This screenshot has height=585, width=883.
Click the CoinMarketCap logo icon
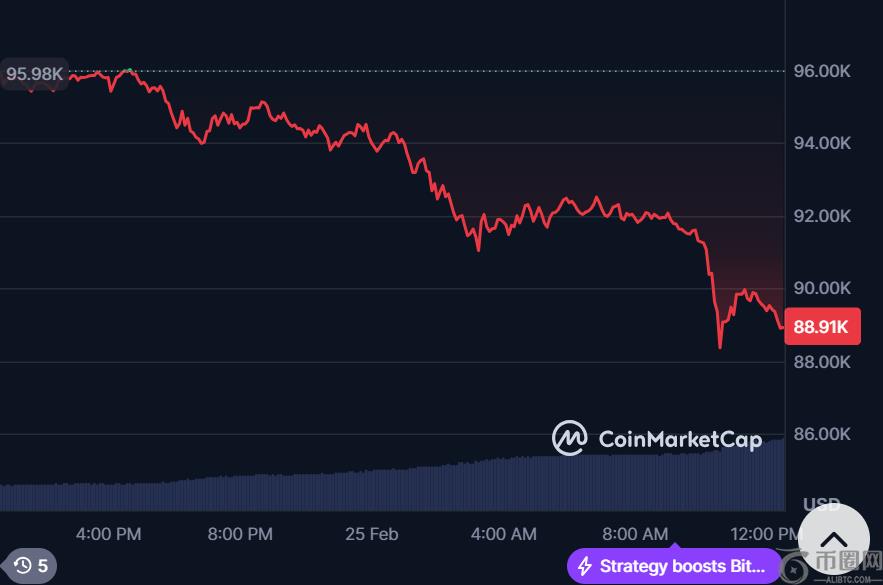(x=569, y=438)
